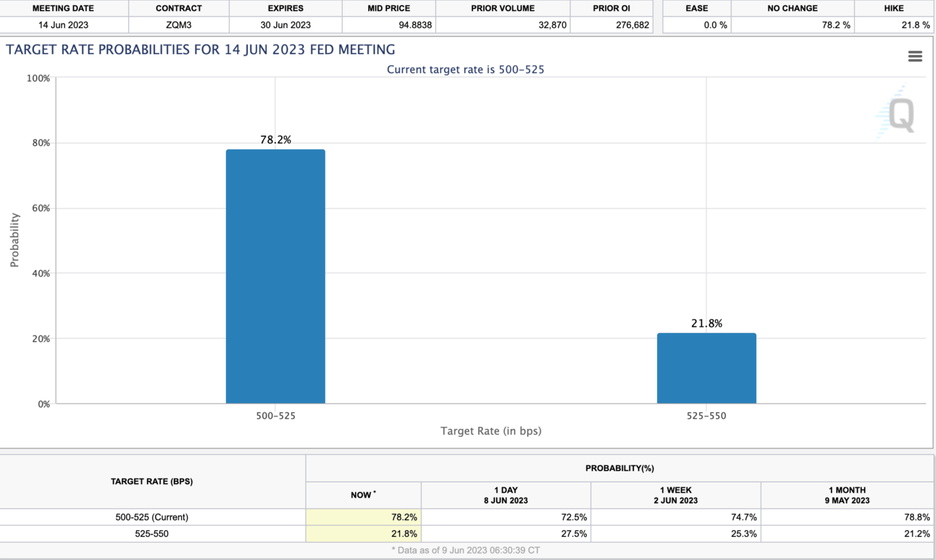Select the 78.8% one-month cell
Image resolution: width=936 pixels, height=560 pixels.
[847, 517]
